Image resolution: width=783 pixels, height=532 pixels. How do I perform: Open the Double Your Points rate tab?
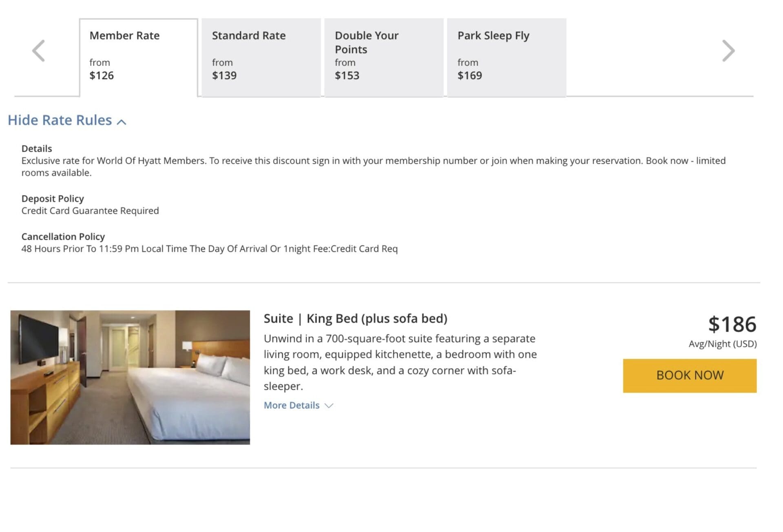(383, 55)
